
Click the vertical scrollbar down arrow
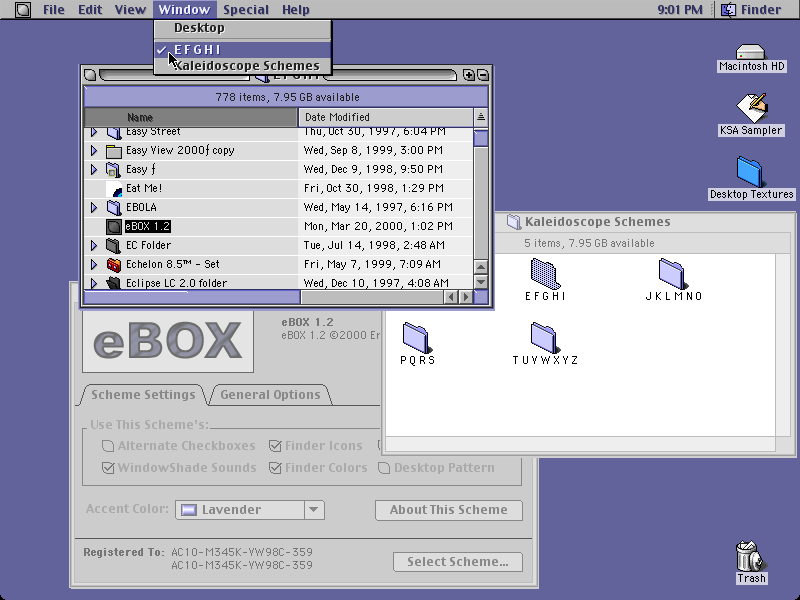point(481,282)
